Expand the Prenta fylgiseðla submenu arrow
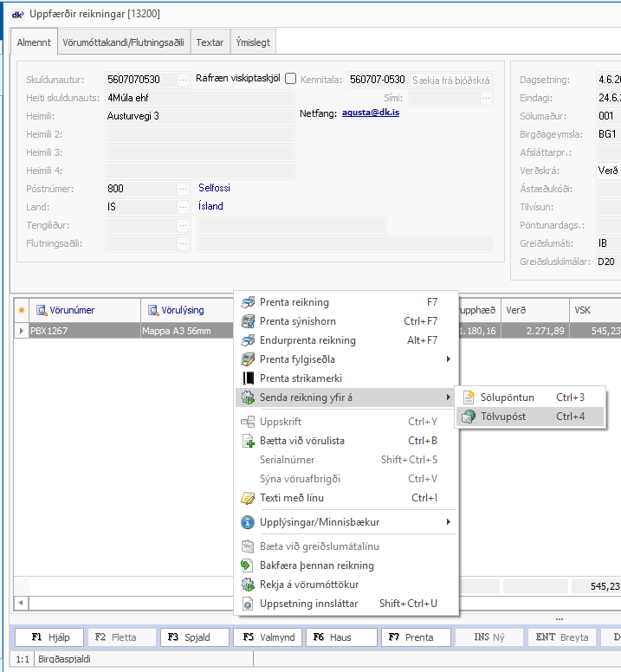The image size is (621, 672). pos(448,359)
